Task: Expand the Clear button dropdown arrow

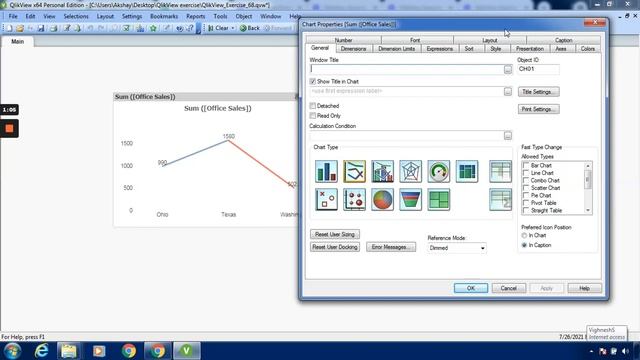Action: click(x=233, y=28)
